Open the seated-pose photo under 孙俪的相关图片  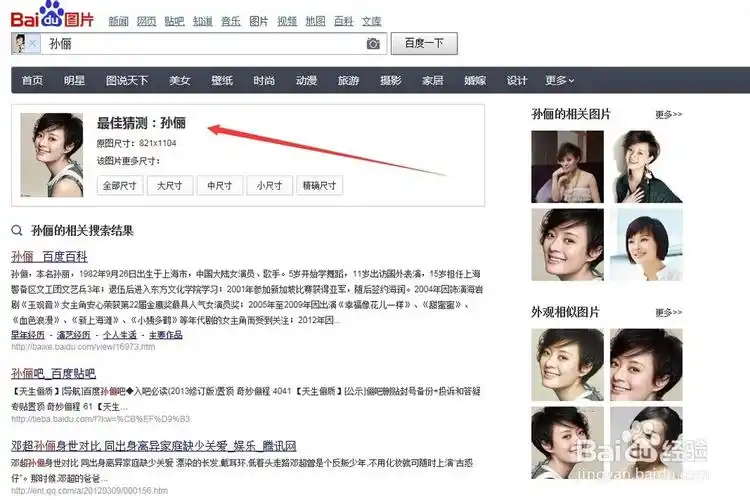click(x=567, y=167)
